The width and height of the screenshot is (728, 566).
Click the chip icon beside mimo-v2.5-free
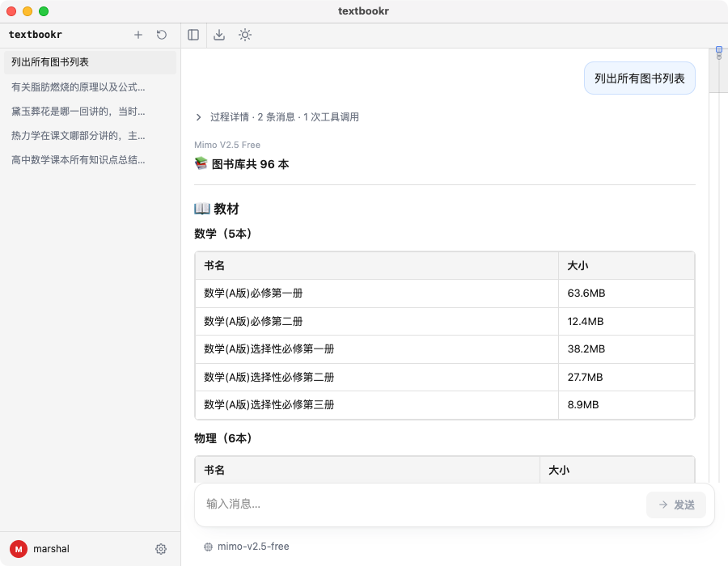(x=208, y=547)
